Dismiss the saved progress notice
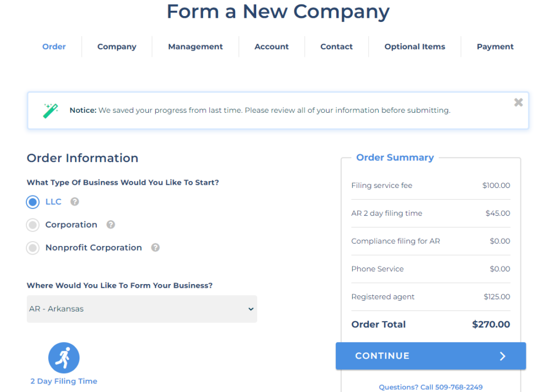This screenshot has width=550, height=392. (518, 103)
